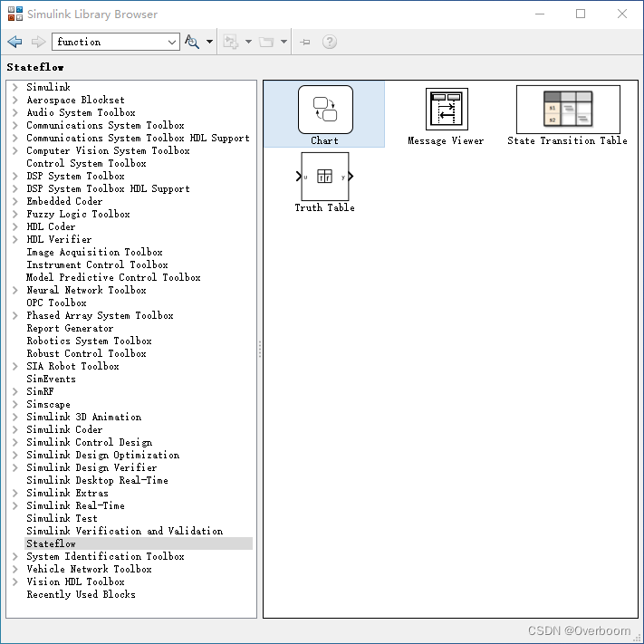Viewport: 644px width, 644px height.
Task: Select SimEvents in the tree
Action: click(x=51, y=380)
